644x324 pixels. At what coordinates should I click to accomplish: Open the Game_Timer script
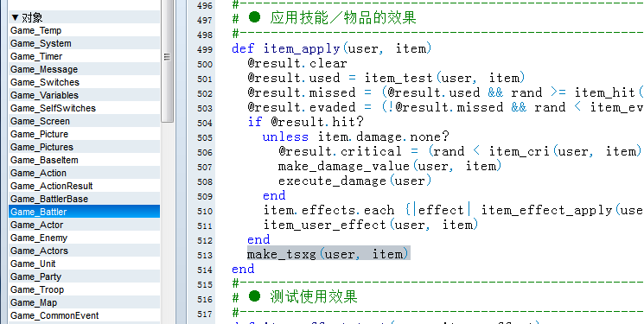pyautogui.click(x=84, y=56)
